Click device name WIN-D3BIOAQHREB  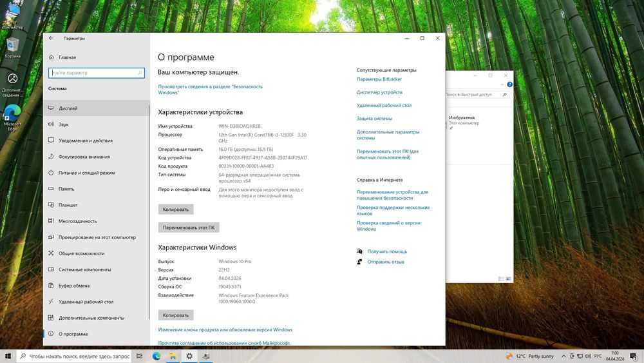[x=240, y=126]
